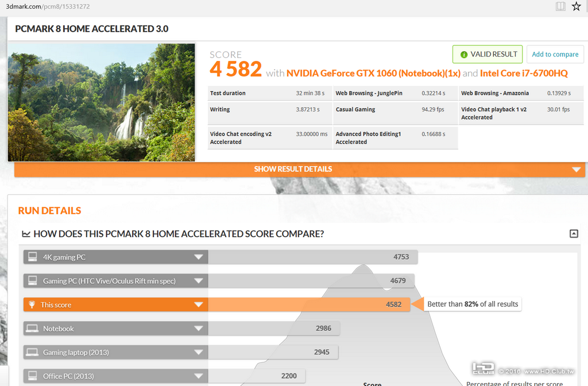
Task: Click the Valid Result badge
Action: [x=488, y=55]
